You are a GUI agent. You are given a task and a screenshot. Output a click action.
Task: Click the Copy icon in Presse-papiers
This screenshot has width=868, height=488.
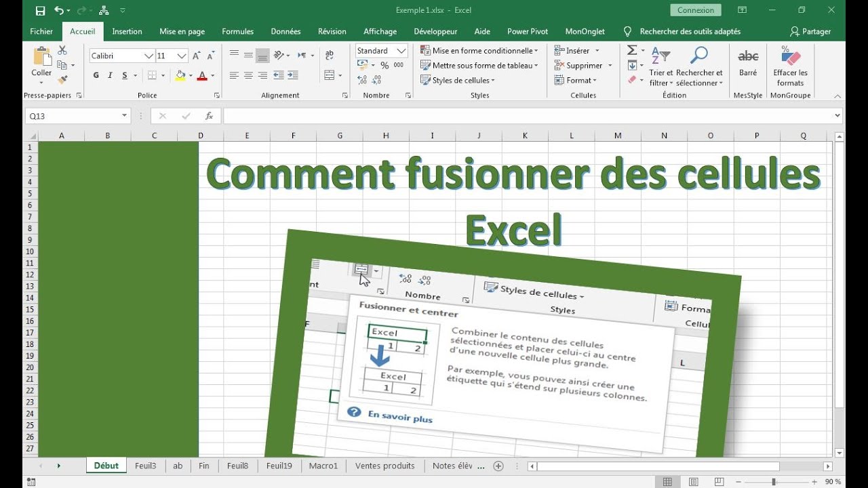62,65
